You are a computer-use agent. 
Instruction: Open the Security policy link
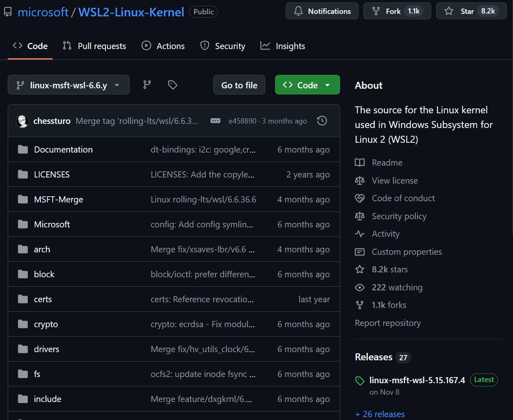coord(391,216)
